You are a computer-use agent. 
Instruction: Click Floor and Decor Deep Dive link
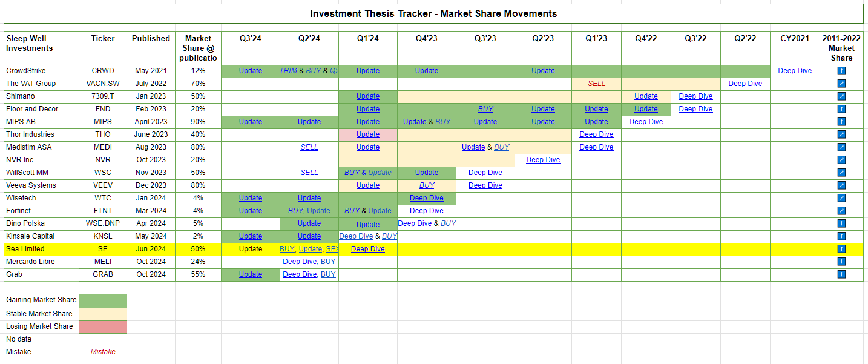[695, 109]
